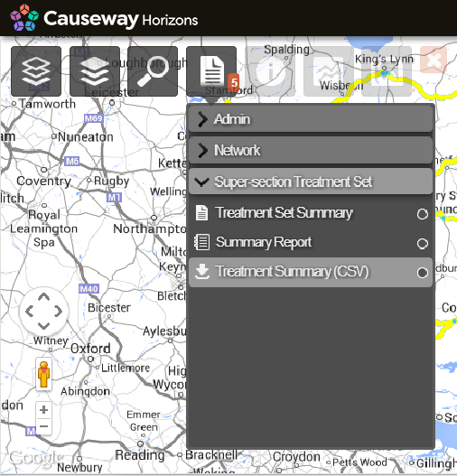Click the greyed-out info toolbar icon
Screen dimensions: 457x476
coord(270,71)
